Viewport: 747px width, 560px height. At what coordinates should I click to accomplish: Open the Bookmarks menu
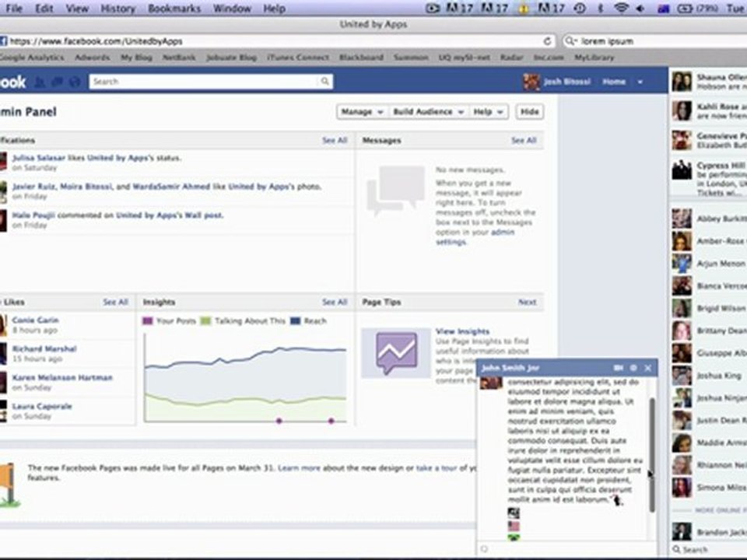click(174, 8)
